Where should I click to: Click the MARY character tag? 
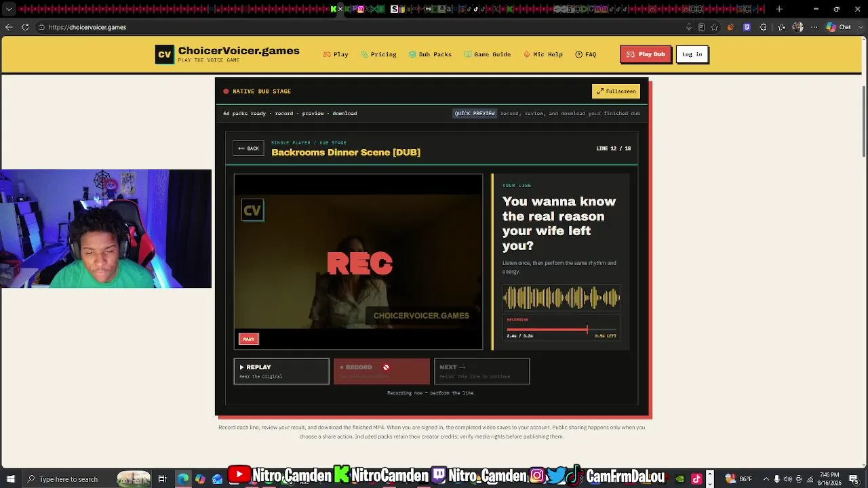click(x=249, y=339)
